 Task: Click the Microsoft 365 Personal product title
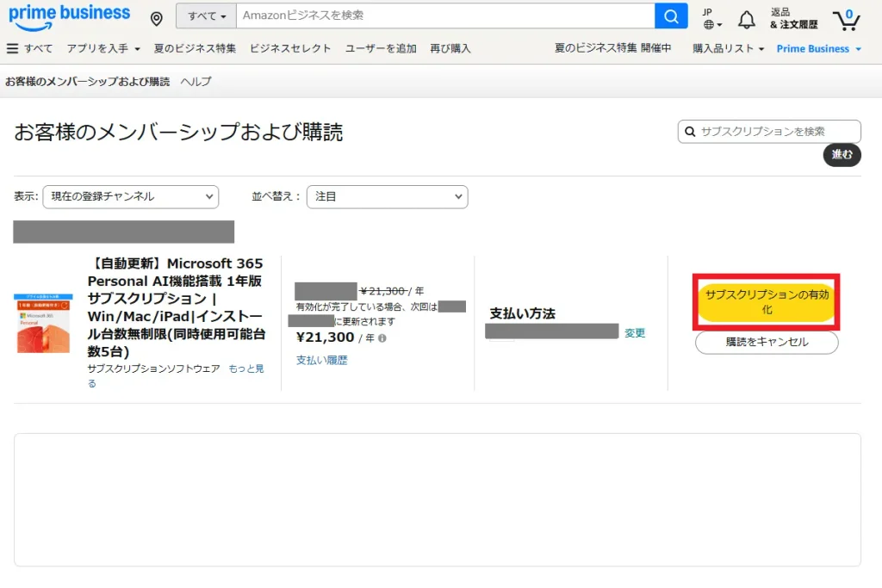[176, 307]
